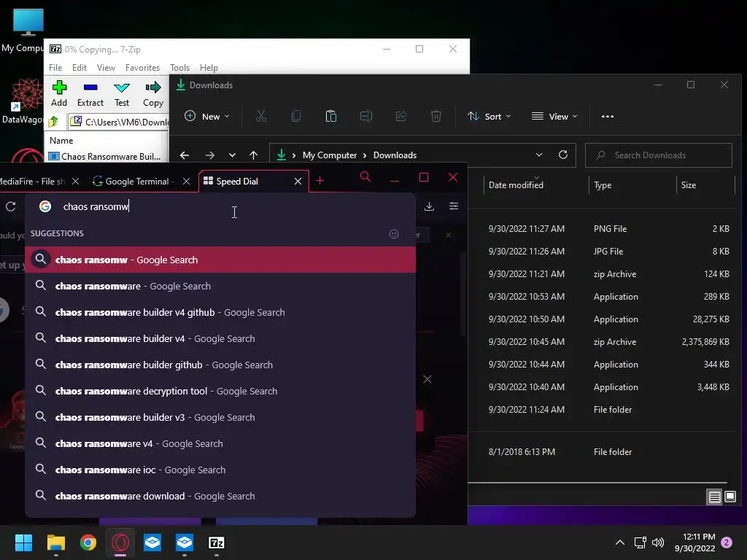Open the Windows Start menu

point(23,542)
